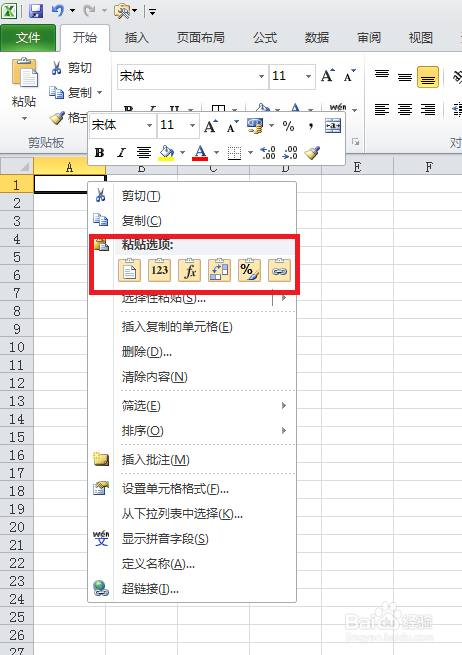Select column F header
The image size is (462, 655).
[428, 167]
